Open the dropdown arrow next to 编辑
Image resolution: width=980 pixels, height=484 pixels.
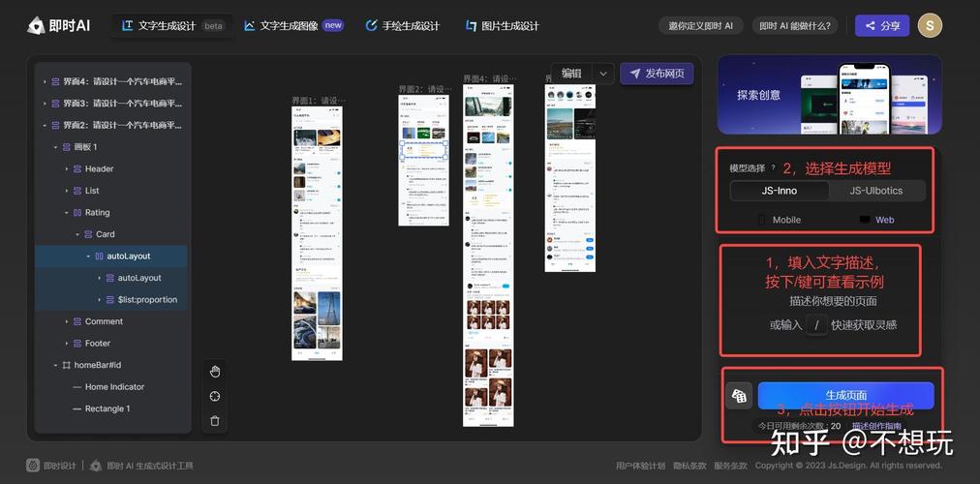[603, 73]
